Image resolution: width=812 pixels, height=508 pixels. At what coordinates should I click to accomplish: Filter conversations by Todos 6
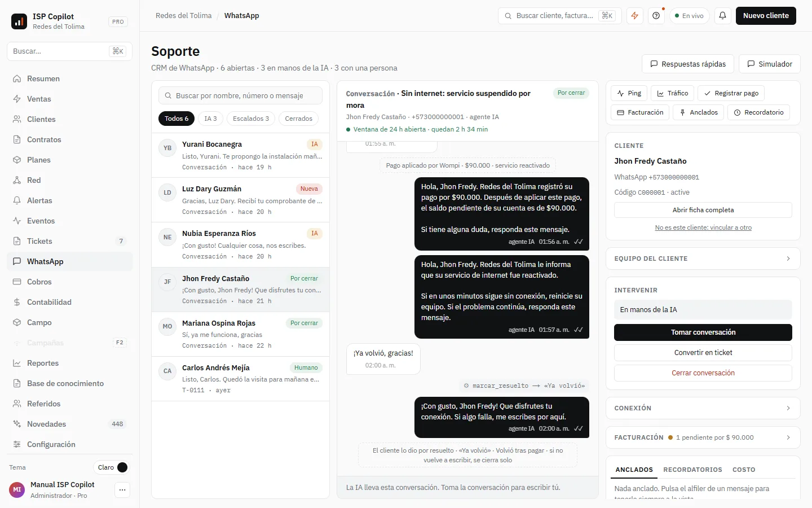click(x=176, y=119)
